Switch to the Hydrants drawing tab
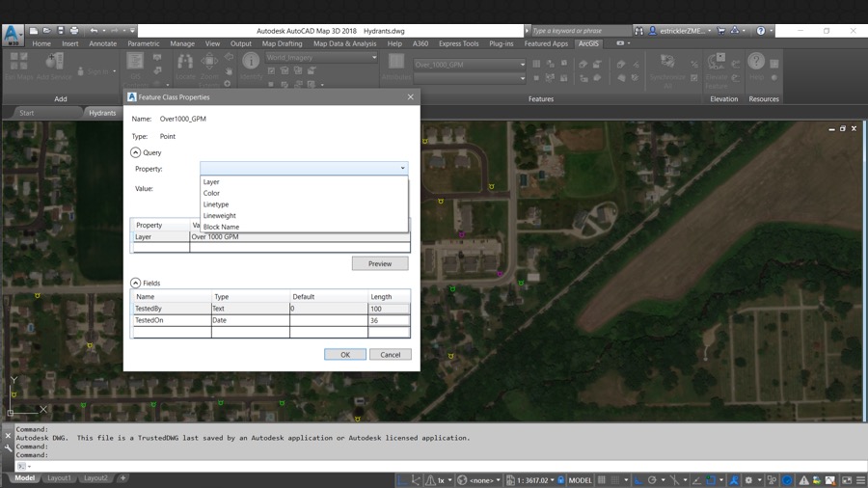The height and width of the screenshot is (488, 868). click(102, 113)
